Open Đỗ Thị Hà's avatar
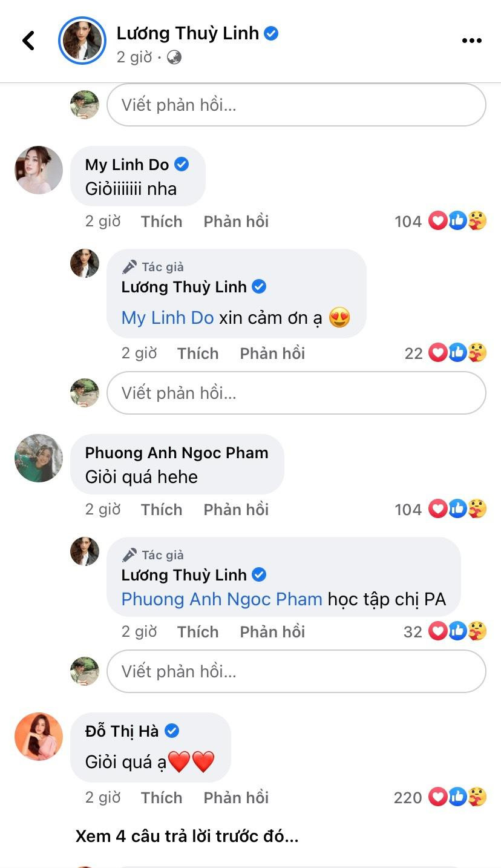 pyautogui.click(x=39, y=737)
